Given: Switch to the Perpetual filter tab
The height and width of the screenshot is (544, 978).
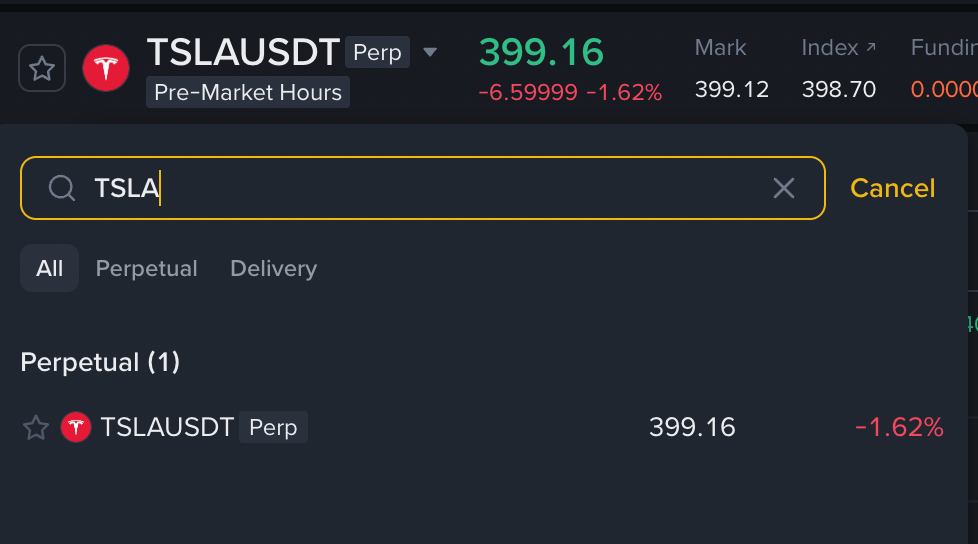Looking at the screenshot, I should point(146,268).
